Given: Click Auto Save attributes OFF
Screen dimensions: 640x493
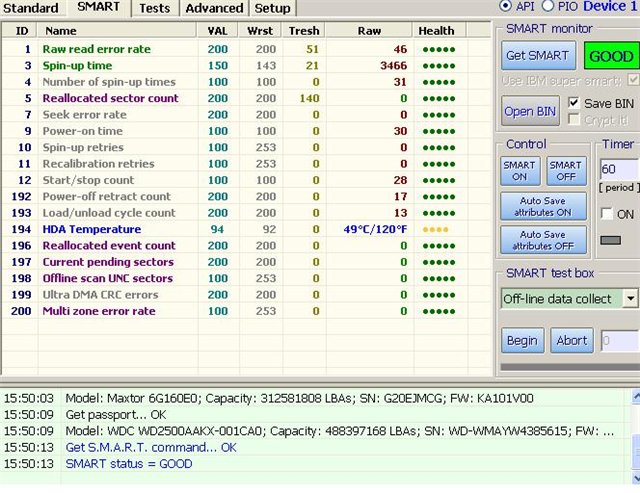Looking at the screenshot, I should 543,239.
